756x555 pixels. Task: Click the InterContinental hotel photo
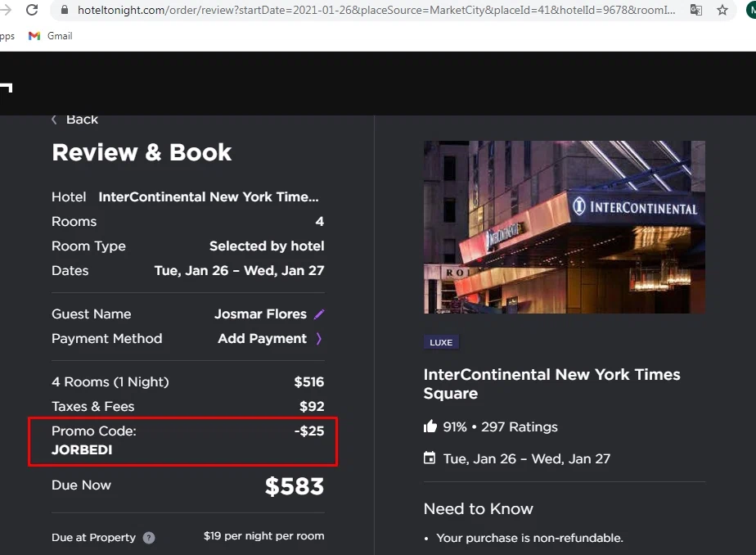click(x=564, y=227)
